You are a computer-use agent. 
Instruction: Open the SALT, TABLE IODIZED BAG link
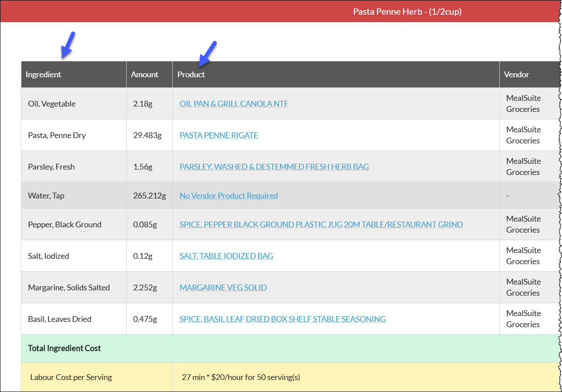pos(226,256)
